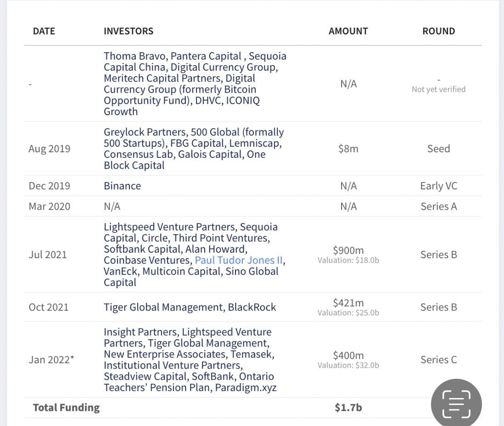Click the Aug 2019 date cell
Viewport: 504px width, 426px height.
tap(50, 149)
